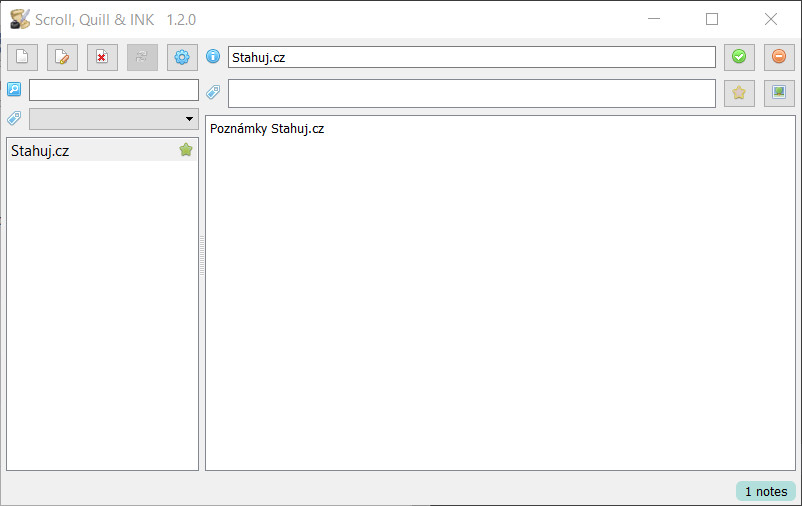Open the tag filter dropdown
This screenshot has width=802, height=506.
tap(114, 119)
